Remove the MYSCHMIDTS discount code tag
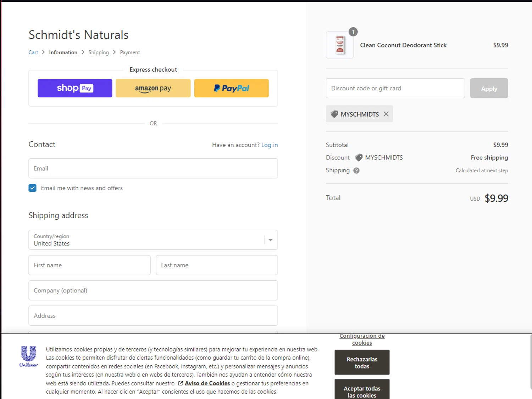 tap(386, 114)
